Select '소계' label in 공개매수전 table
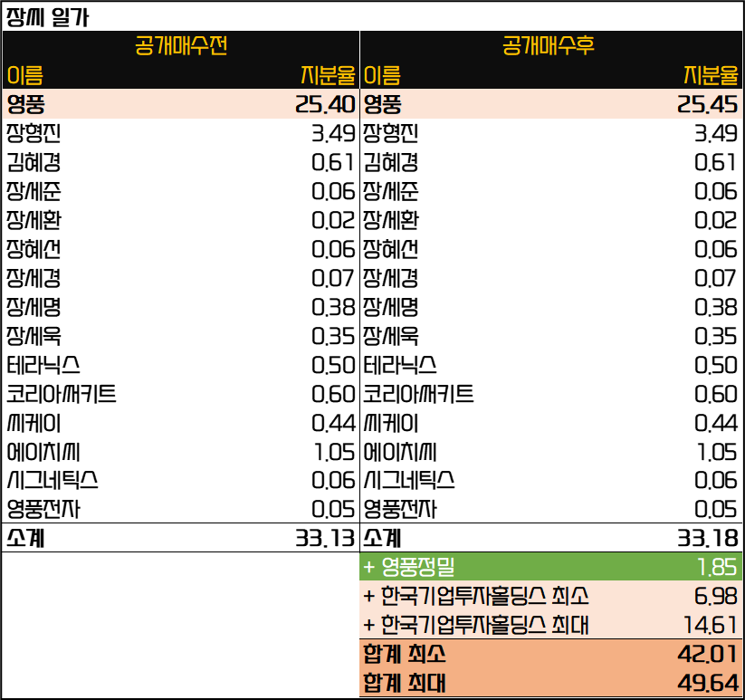This screenshot has height=700, width=745. click(25, 539)
